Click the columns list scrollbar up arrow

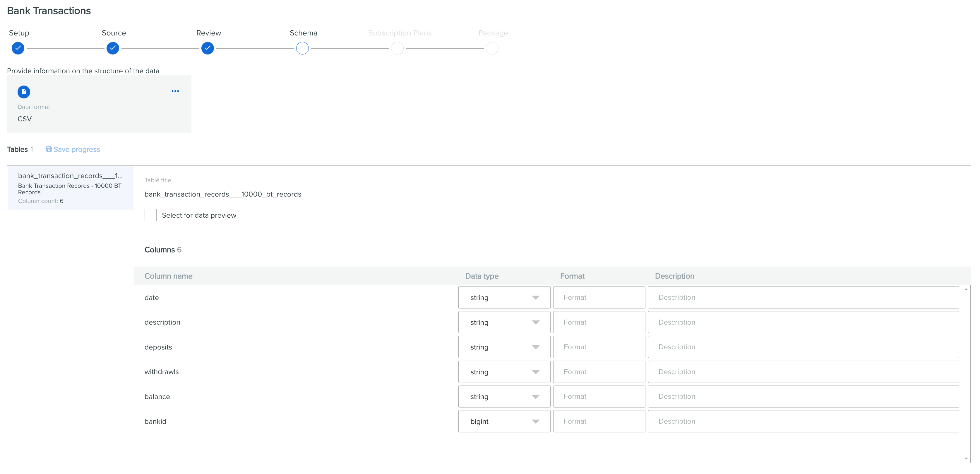coord(966,289)
